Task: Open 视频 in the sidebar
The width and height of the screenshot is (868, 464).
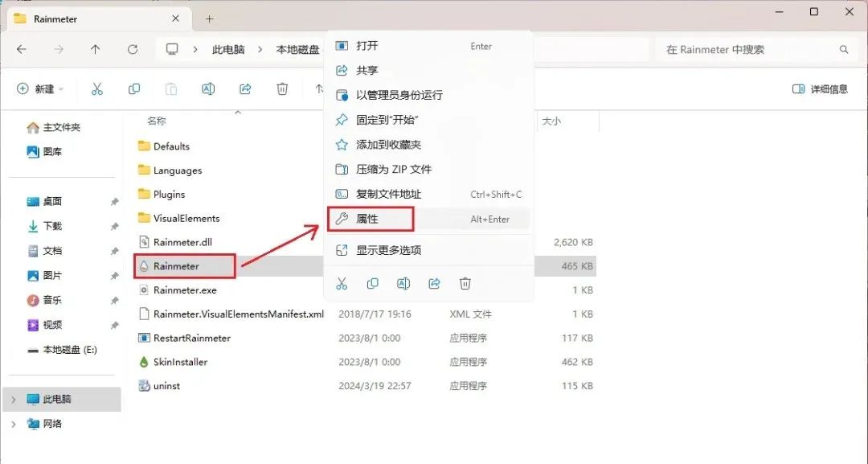Action: coord(45,325)
